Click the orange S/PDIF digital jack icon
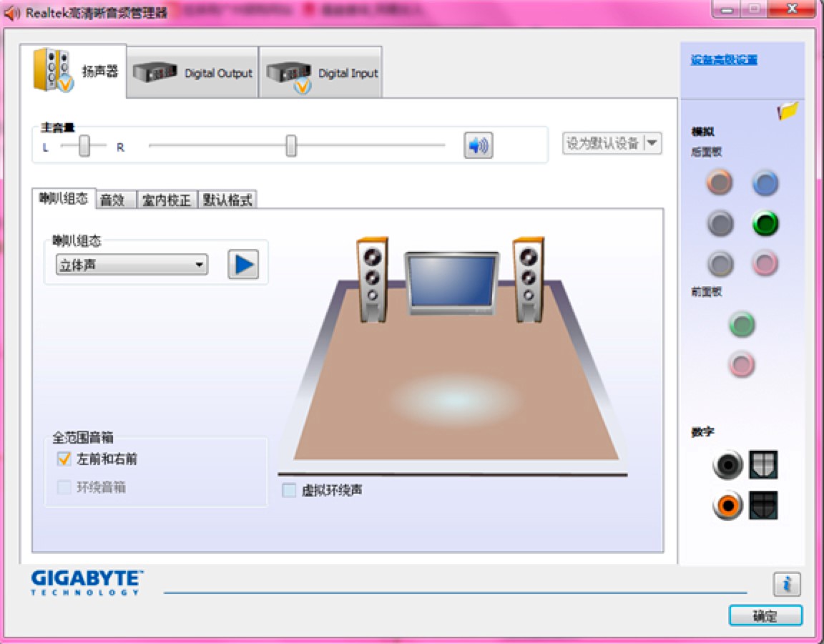Image resolution: width=824 pixels, height=644 pixels. (x=727, y=504)
